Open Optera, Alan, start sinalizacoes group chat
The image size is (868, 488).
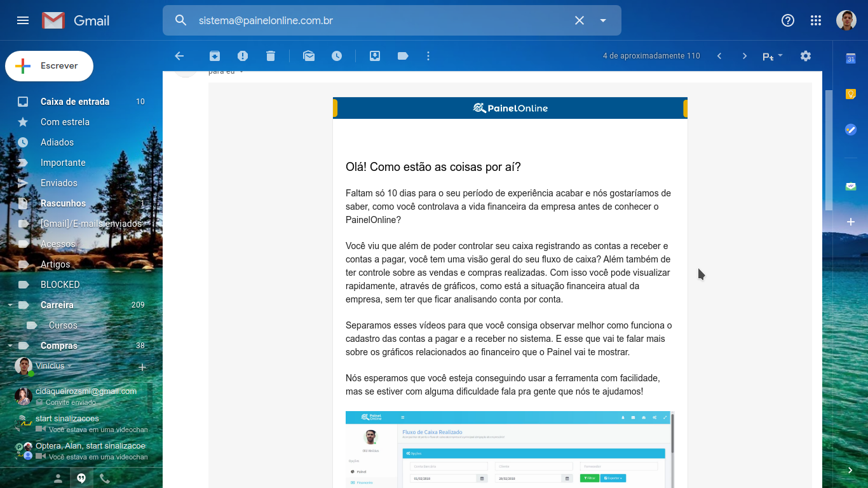81,451
